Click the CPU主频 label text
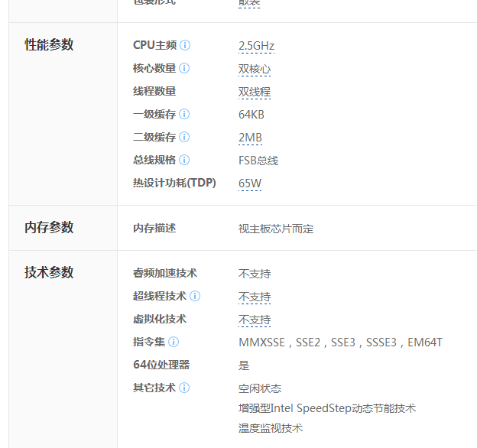477x448 pixels. 155,45
